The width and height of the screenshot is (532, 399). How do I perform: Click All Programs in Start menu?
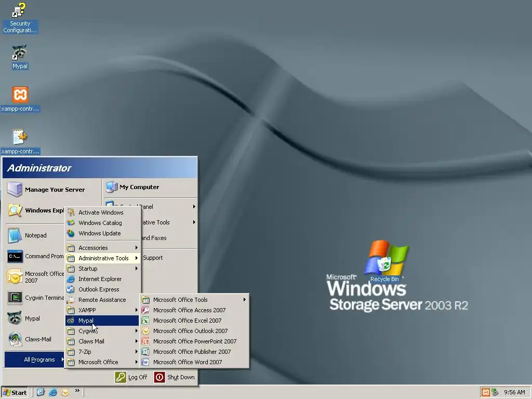pos(35,360)
